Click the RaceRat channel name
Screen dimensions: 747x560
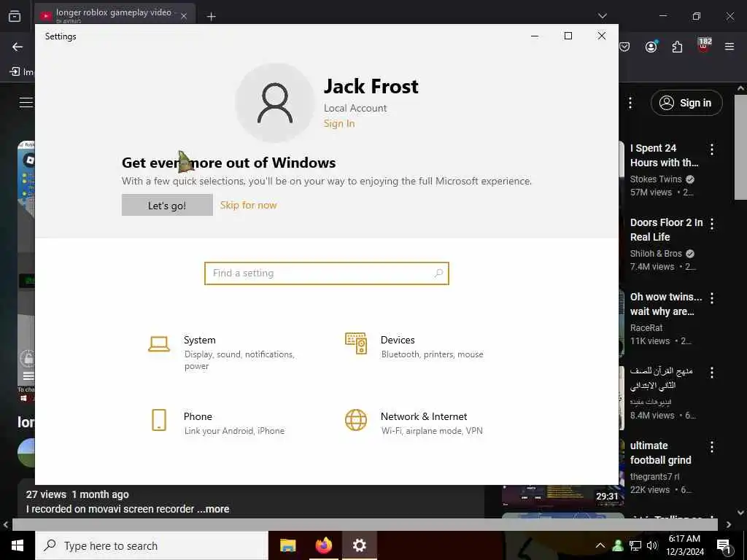(646, 327)
